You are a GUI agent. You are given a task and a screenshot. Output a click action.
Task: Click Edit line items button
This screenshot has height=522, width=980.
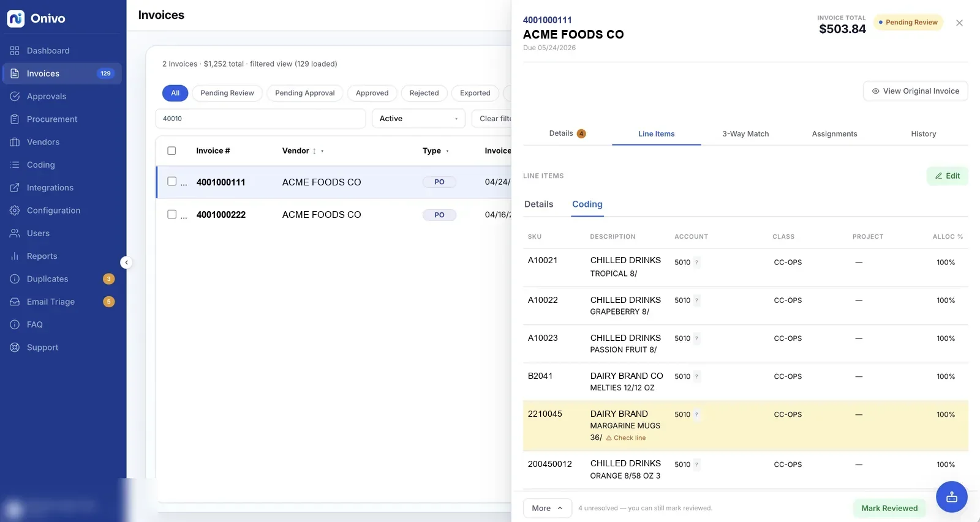947,176
